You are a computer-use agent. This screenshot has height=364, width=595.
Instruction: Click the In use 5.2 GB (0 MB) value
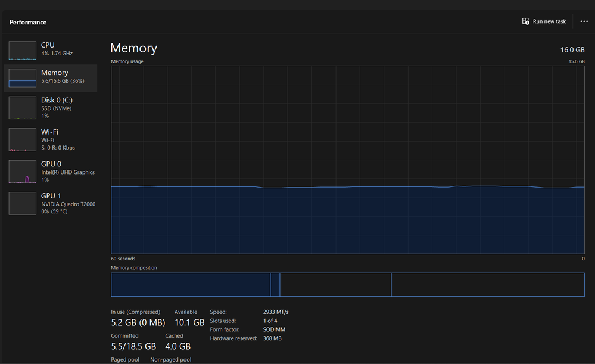[138, 323]
